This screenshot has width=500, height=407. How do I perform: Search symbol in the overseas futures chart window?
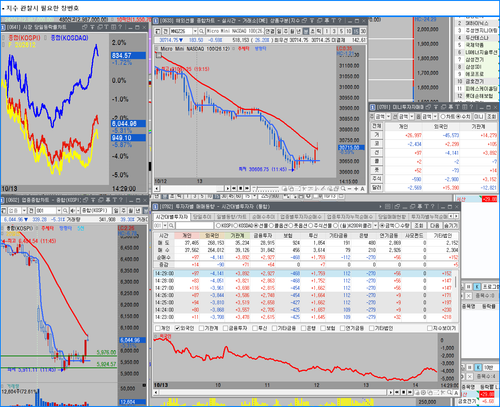201,31
